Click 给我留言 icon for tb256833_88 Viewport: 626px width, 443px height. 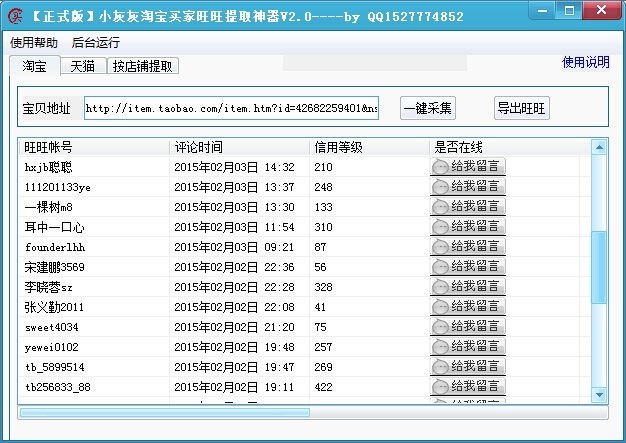(467, 387)
